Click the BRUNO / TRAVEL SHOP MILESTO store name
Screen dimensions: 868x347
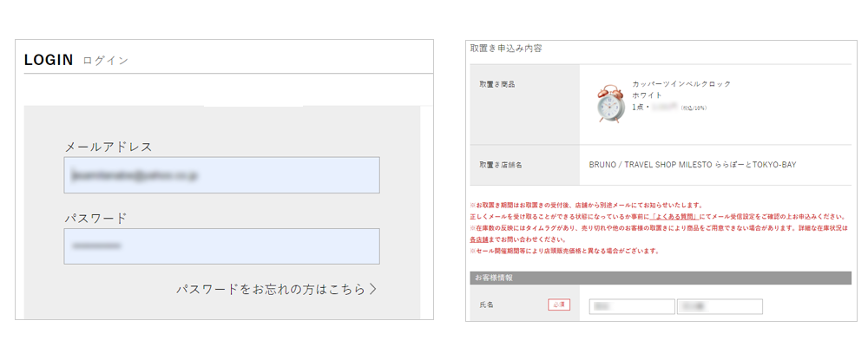[692, 165]
